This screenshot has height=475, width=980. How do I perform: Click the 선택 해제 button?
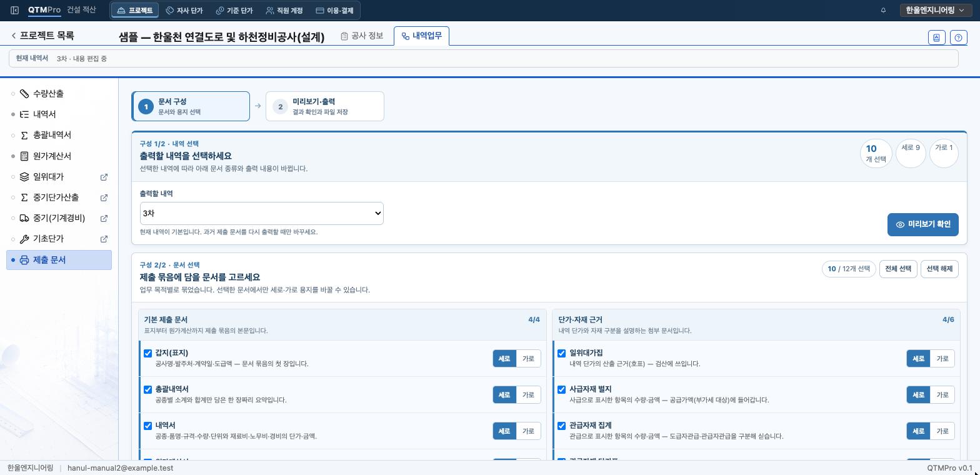pos(939,269)
